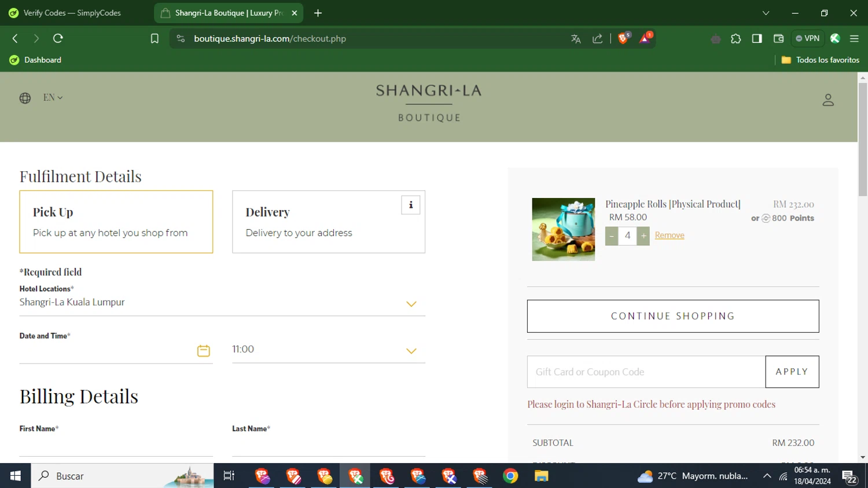This screenshot has height=488, width=868.
Task: Click the Last Name input field
Action: pos(329,446)
